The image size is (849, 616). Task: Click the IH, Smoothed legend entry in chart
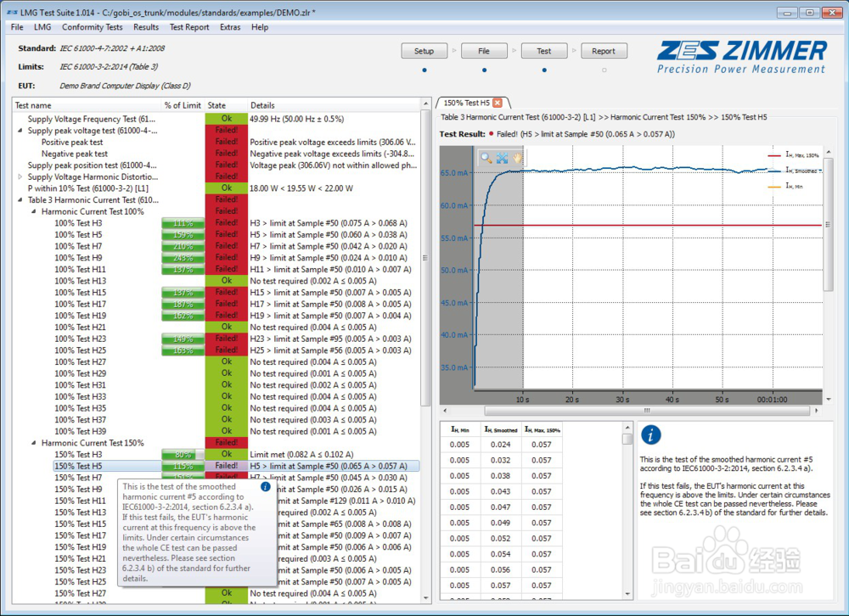coord(795,171)
